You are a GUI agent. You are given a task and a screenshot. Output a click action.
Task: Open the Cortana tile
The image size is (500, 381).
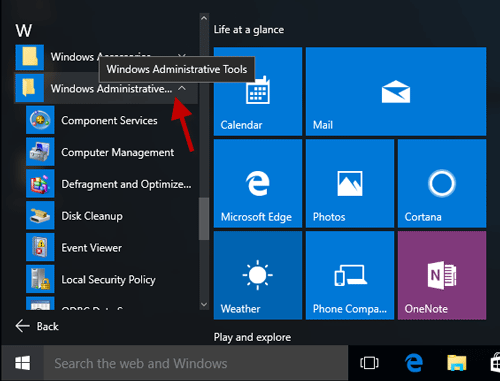point(442,183)
